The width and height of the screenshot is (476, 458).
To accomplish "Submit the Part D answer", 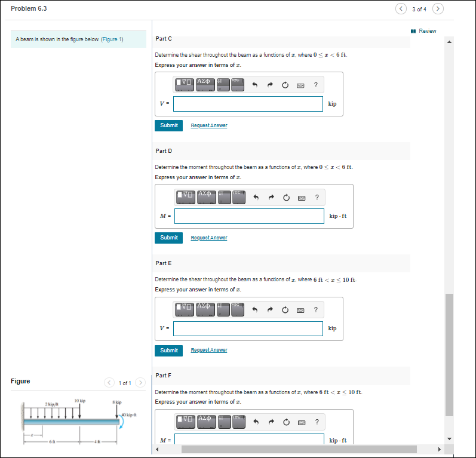I will click(x=168, y=238).
